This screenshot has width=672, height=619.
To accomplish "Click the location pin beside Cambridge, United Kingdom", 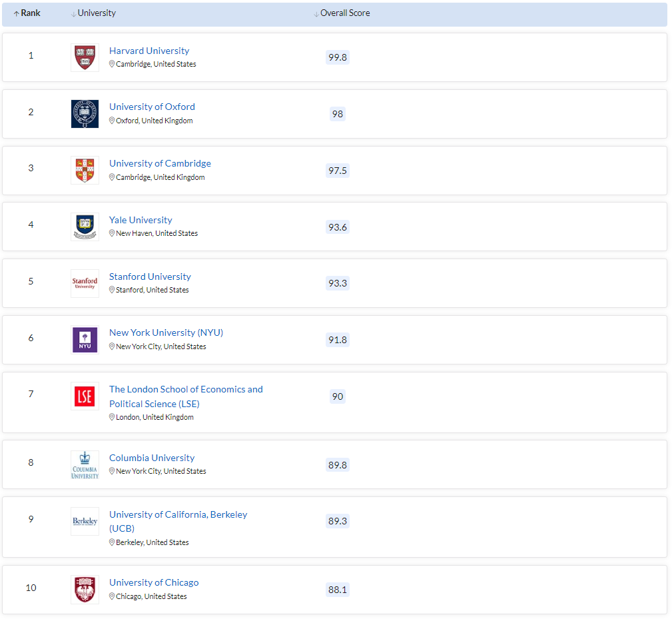I will 112,177.
